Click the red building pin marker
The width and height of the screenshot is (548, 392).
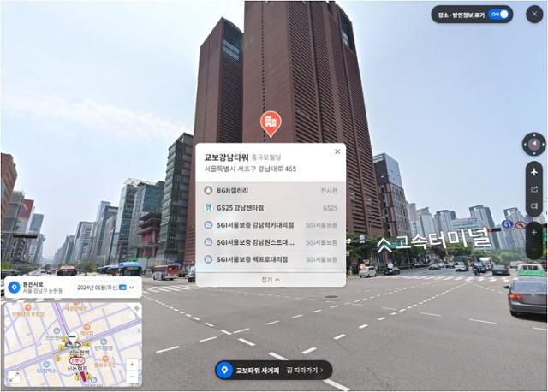(271, 124)
